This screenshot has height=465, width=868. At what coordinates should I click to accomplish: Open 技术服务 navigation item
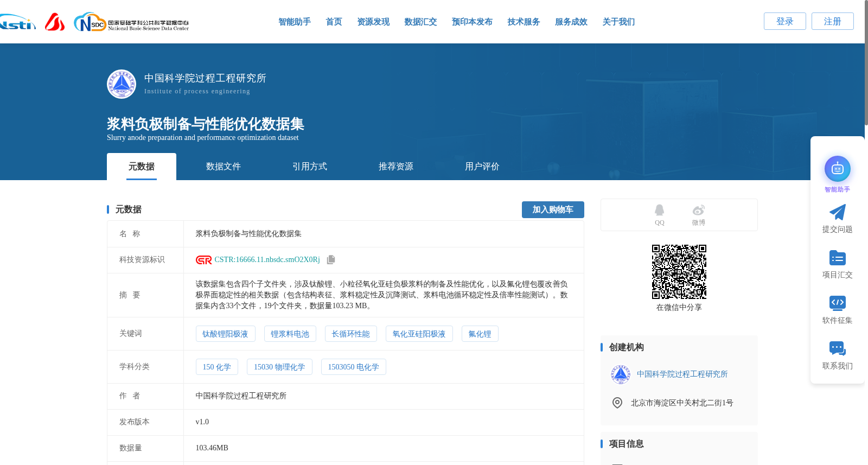click(x=524, y=22)
